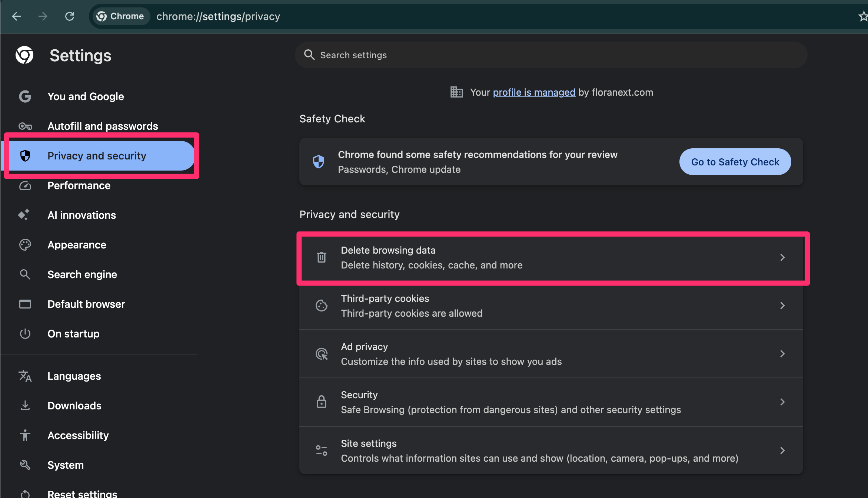Screen dimensions: 868x498
Task: Focus the Search settings field
Action: pyautogui.click(x=551, y=55)
